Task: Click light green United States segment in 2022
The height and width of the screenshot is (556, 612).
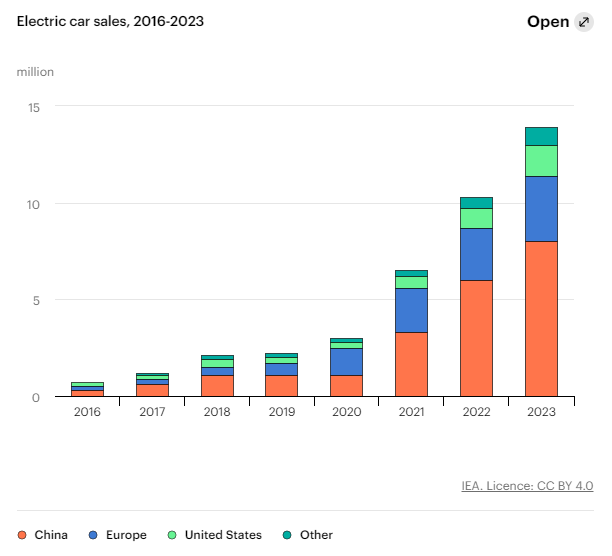Action: click(x=476, y=218)
